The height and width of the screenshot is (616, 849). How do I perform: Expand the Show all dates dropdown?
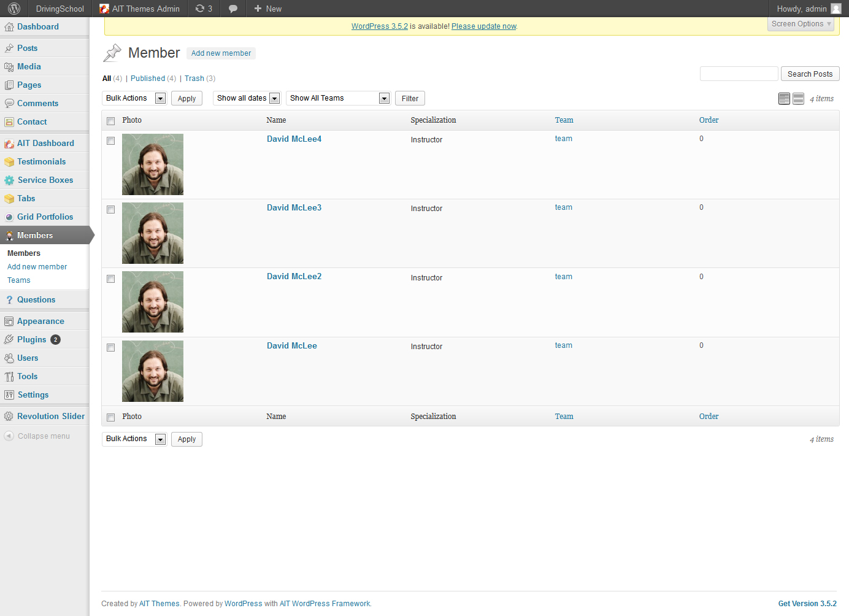coord(247,98)
